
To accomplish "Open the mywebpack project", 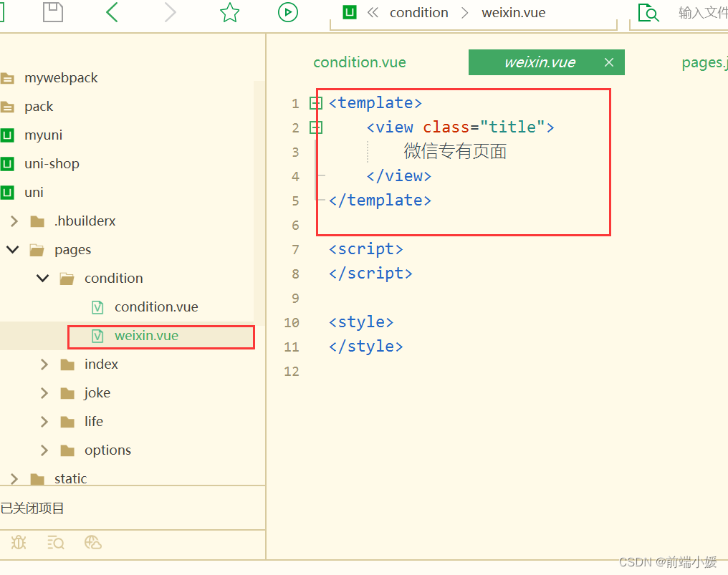I will (x=61, y=78).
